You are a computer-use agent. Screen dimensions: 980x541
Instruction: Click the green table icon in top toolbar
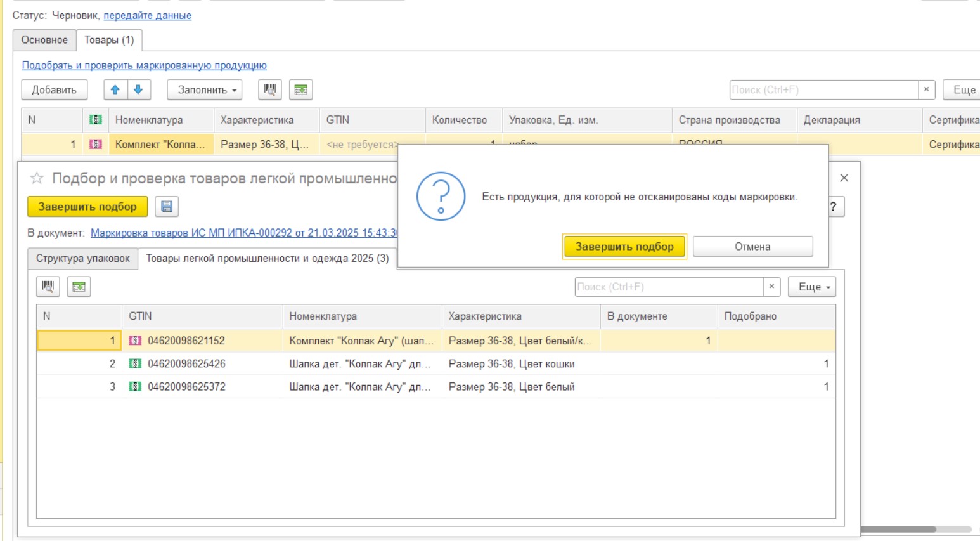(x=300, y=90)
